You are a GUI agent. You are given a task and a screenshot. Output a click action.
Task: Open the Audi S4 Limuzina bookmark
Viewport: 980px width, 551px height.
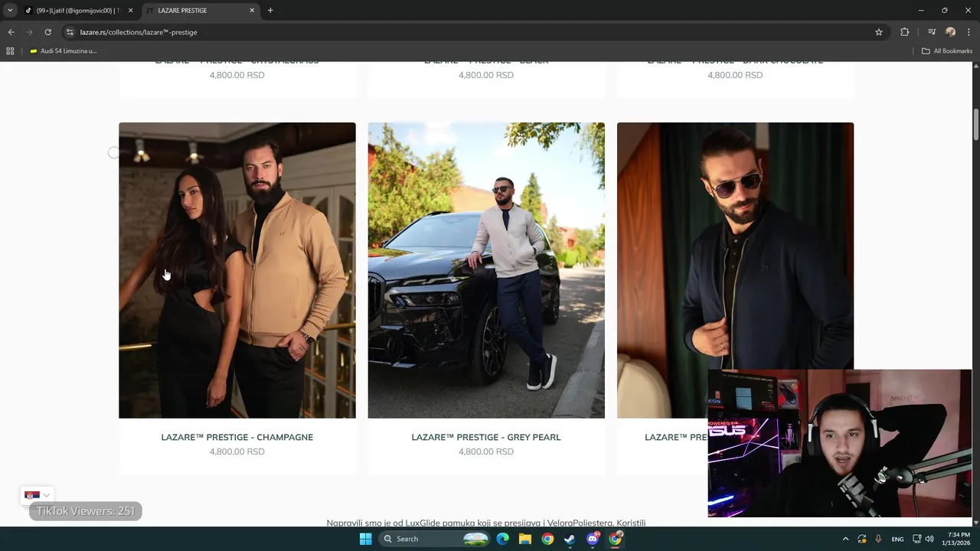(x=63, y=51)
